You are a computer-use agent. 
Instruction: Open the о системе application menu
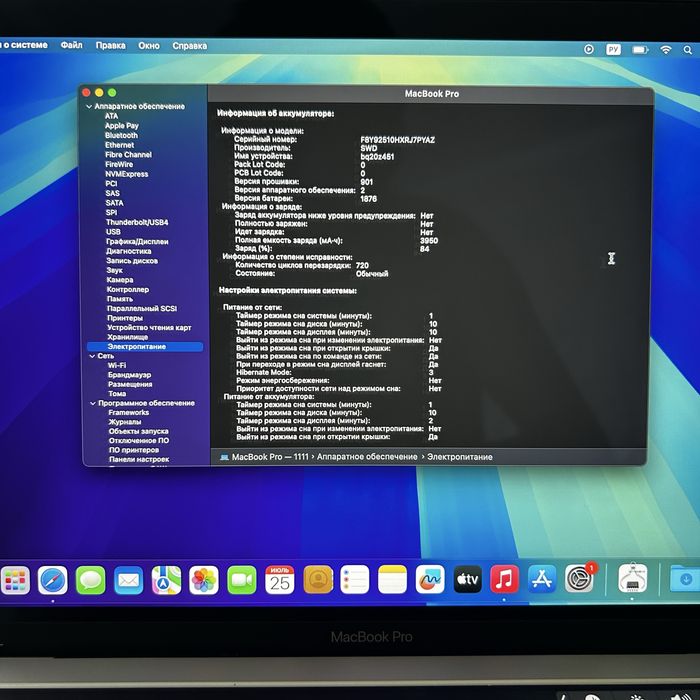(24, 45)
